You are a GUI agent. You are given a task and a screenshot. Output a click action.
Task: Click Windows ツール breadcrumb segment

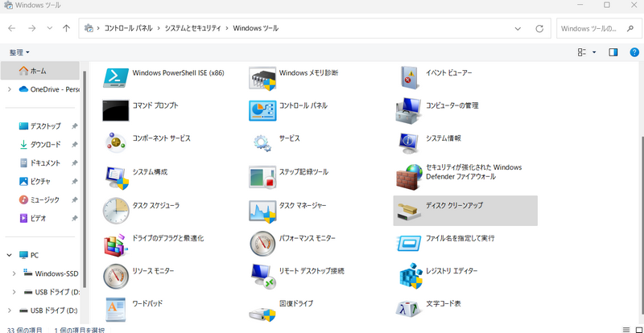tap(255, 28)
